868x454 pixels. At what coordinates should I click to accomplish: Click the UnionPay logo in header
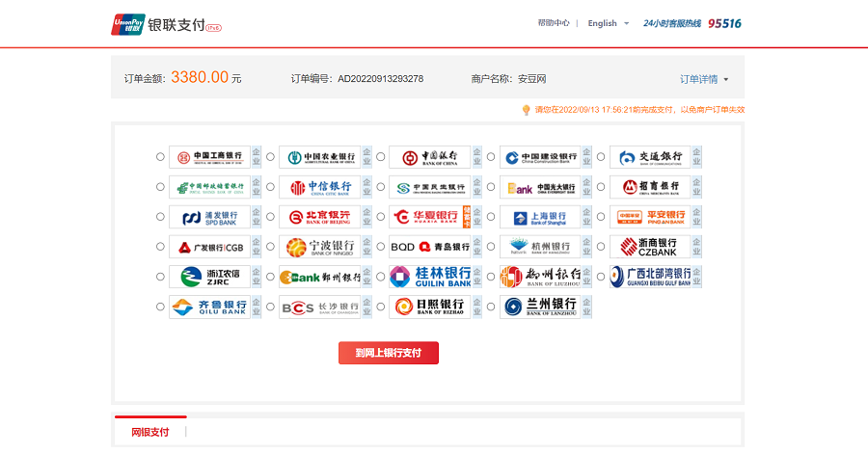[x=128, y=24]
